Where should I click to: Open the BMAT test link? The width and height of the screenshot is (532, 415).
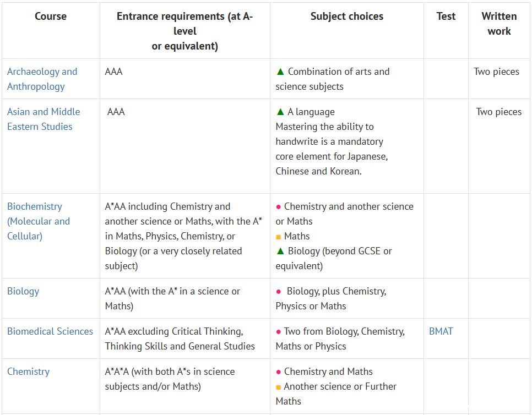coord(441,331)
